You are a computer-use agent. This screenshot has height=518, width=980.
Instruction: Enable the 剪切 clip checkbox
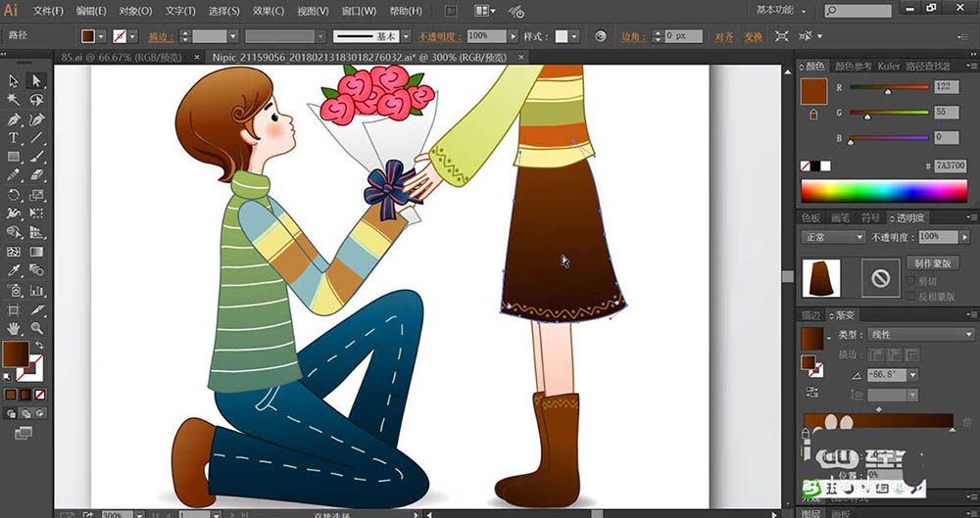click(911, 281)
